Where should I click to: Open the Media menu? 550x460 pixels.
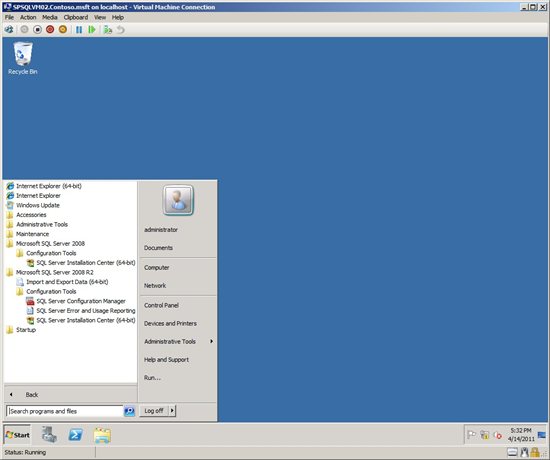pos(50,17)
